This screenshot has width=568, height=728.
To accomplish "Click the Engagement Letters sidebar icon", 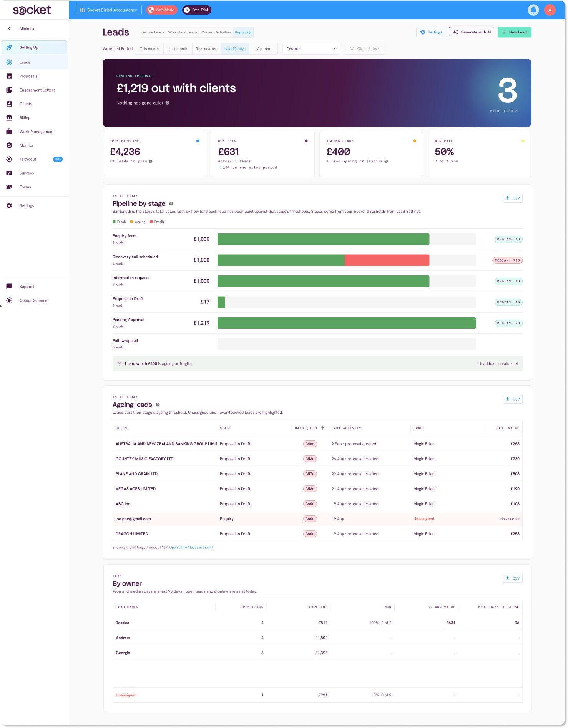I will [x=9, y=90].
